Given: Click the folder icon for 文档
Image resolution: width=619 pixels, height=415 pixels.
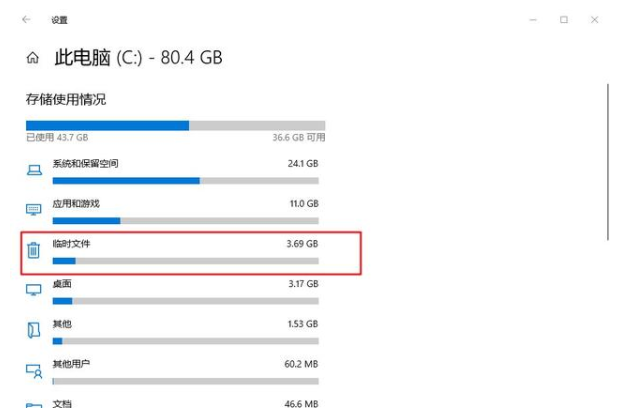Looking at the screenshot, I should tap(34, 407).
